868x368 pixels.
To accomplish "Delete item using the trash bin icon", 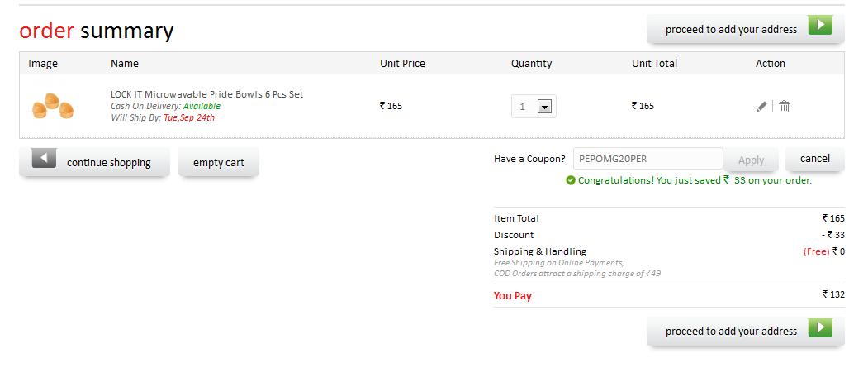I will click(784, 107).
